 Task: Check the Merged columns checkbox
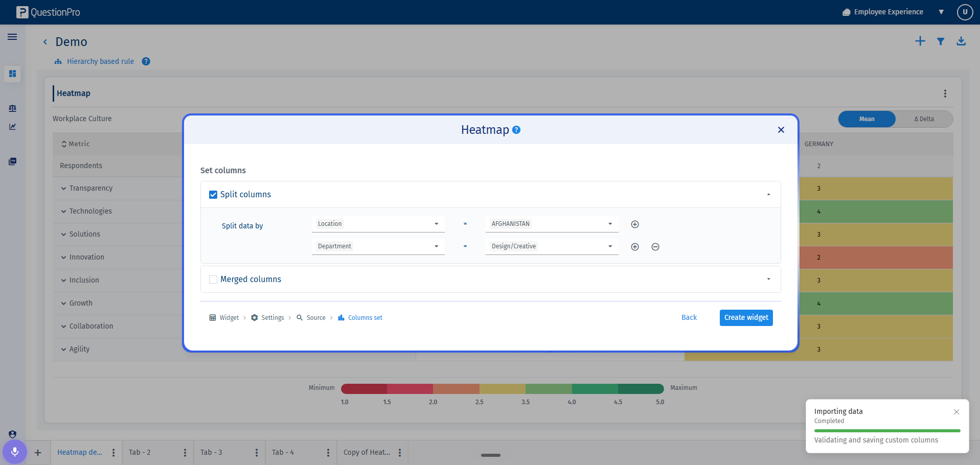(x=213, y=280)
